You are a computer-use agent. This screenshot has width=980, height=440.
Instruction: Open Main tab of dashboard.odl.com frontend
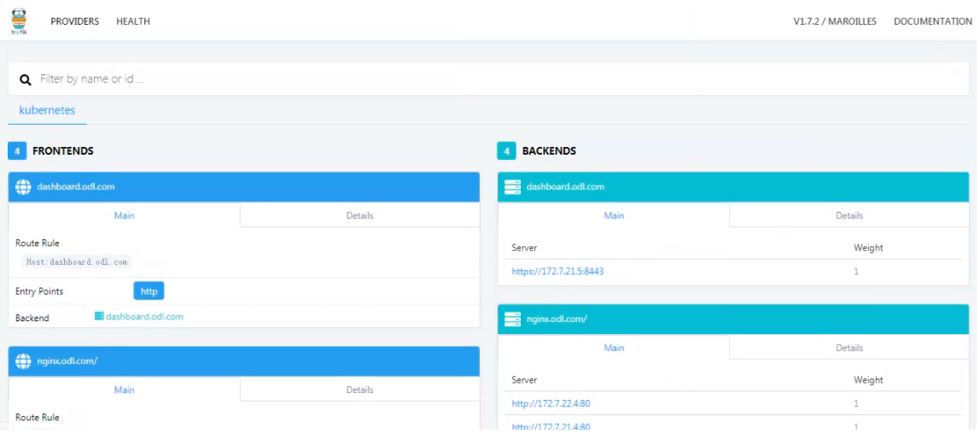click(x=125, y=215)
